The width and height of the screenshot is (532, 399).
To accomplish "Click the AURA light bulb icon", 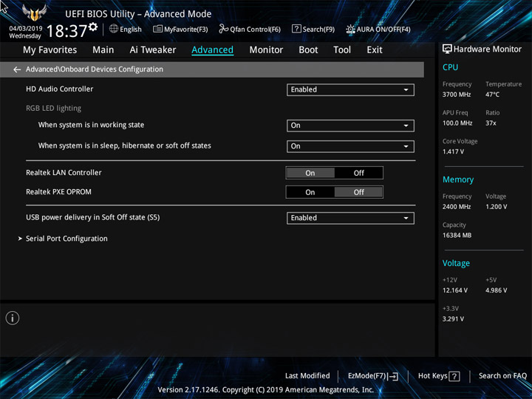I will coord(350,29).
